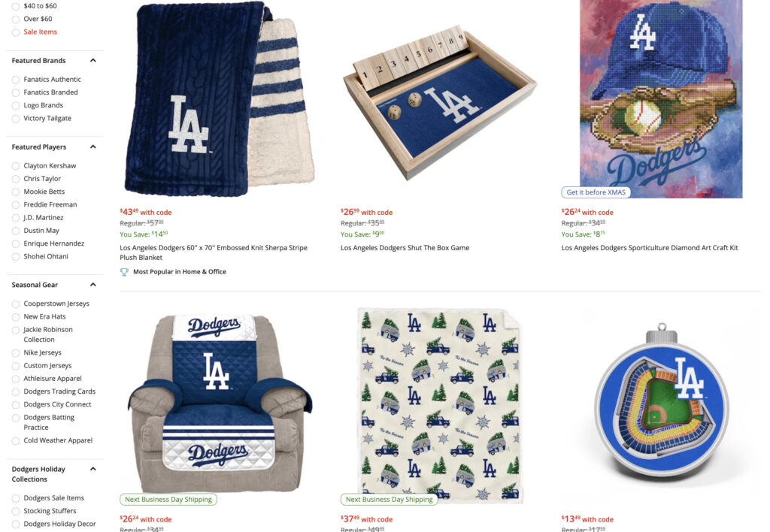
Task: Collapse Dodgers Holiday Collections section
Action: (92, 469)
